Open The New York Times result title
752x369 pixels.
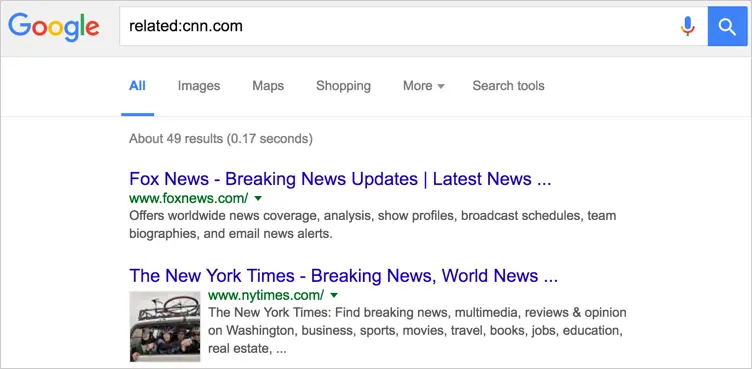click(343, 275)
